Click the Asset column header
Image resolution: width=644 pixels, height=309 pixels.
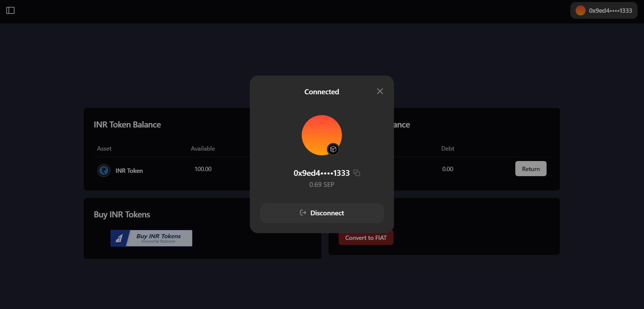click(104, 148)
